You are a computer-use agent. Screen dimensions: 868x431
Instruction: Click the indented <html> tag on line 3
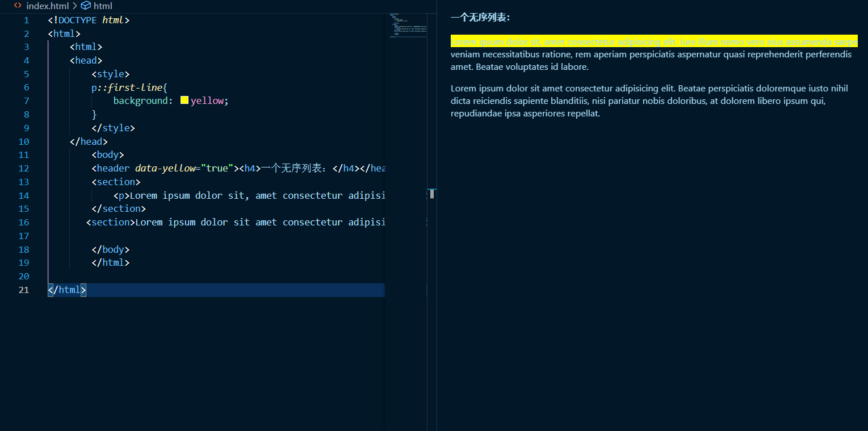(86, 47)
